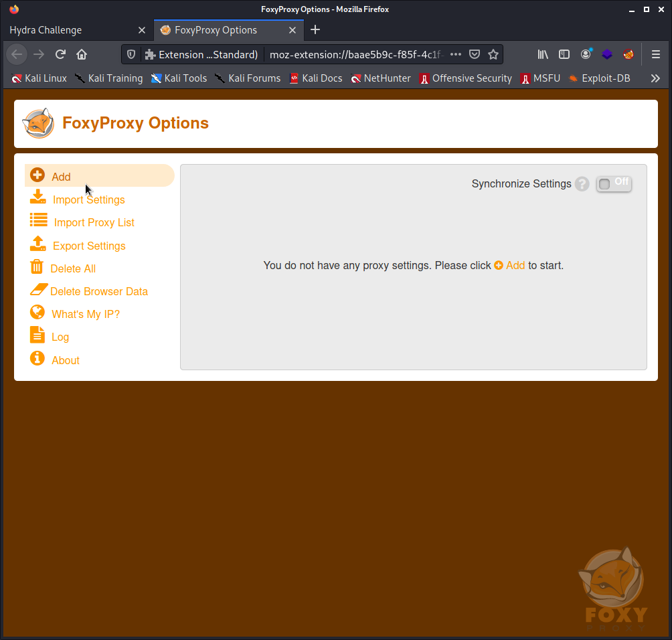Bookmark this page with the star icon
The width and height of the screenshot is (672, 640).
point(493,54)
